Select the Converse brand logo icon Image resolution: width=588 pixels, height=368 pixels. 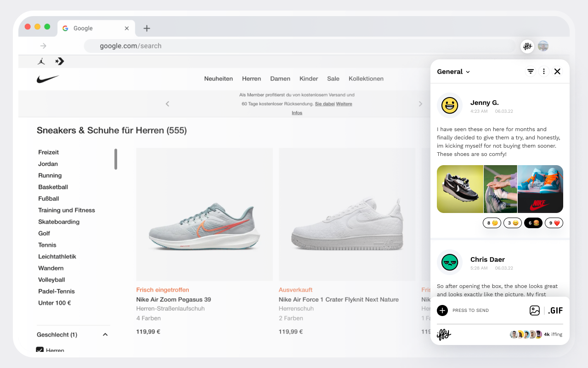point(59,61)
